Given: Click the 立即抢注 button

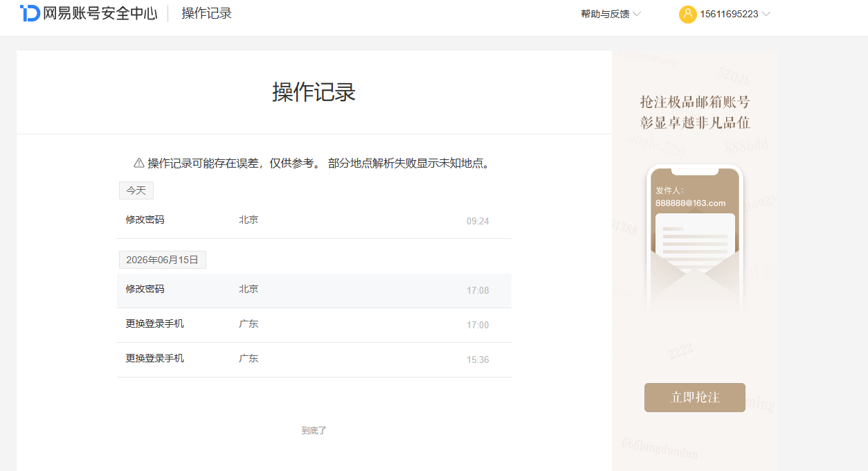Looking at the screenshot, I should pos(695,398).
